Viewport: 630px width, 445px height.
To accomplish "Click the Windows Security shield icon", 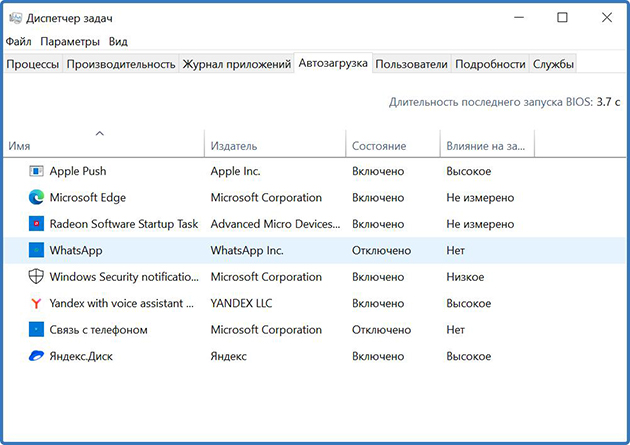I will click(37, 277).
